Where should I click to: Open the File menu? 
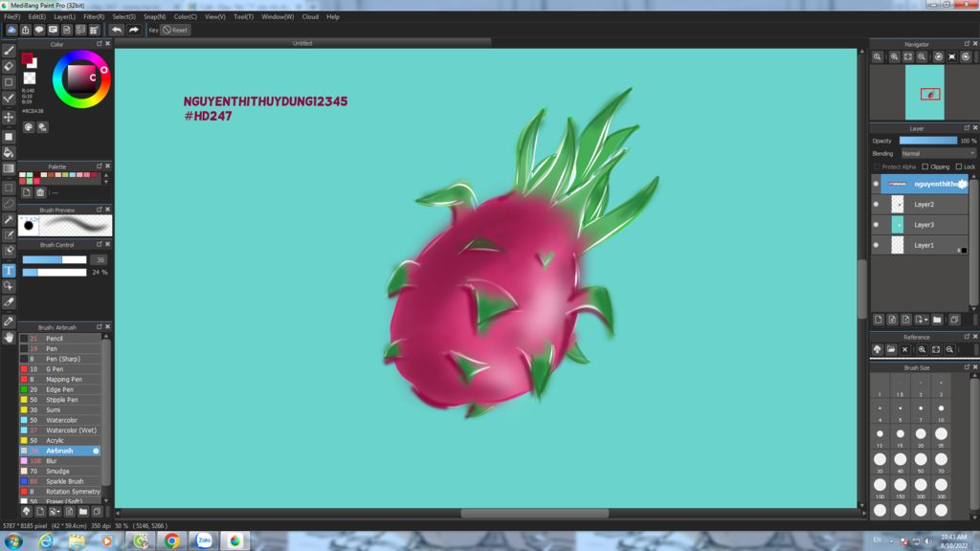[x=11, y=17]
